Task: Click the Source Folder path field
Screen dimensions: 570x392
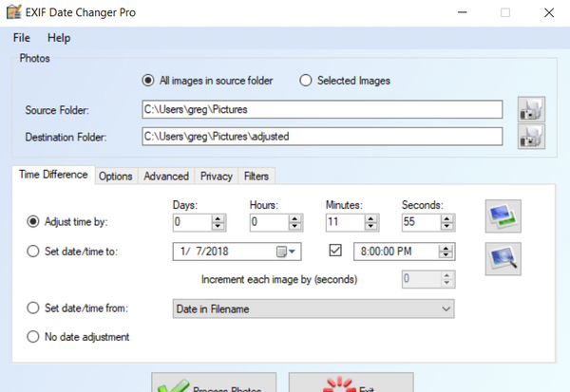Action: [x=322, y=109]
